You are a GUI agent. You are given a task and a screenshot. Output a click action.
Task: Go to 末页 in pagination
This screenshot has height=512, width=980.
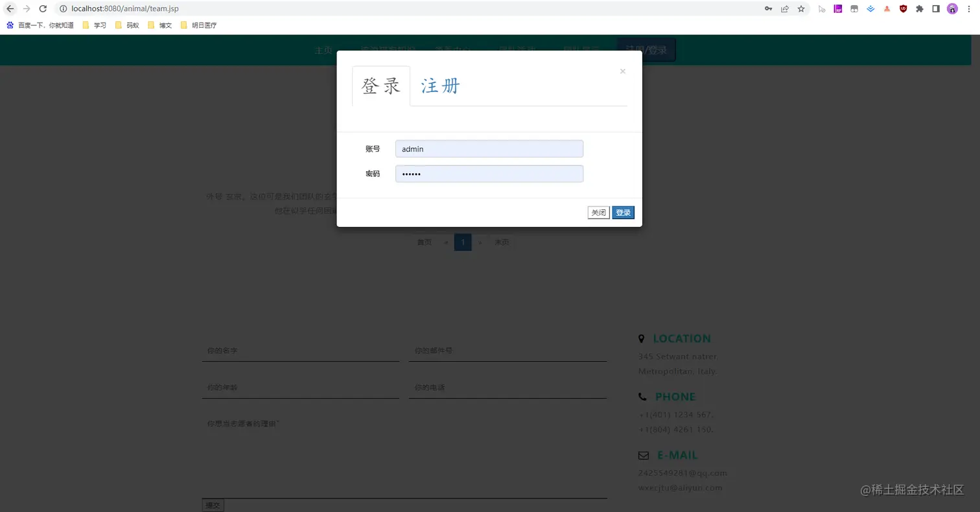502,242
